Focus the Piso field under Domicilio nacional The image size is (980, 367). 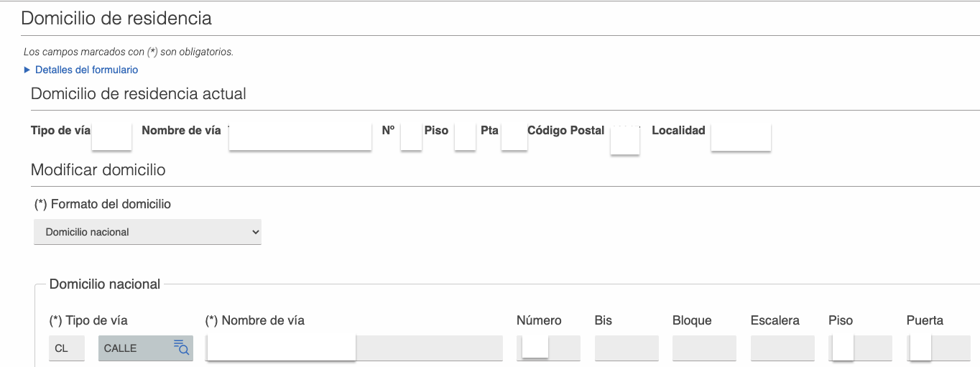(x=859, y=348)
